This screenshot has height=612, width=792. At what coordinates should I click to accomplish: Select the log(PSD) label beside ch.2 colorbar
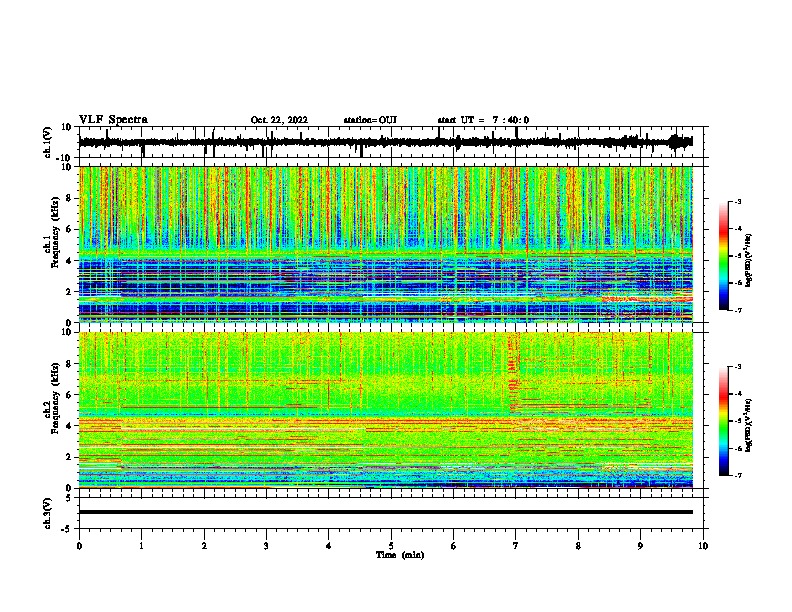[x=748, y=425]
